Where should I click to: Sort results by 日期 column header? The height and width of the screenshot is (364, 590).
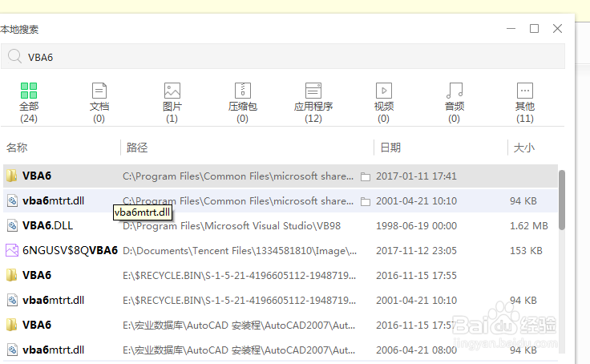[390, 148]
